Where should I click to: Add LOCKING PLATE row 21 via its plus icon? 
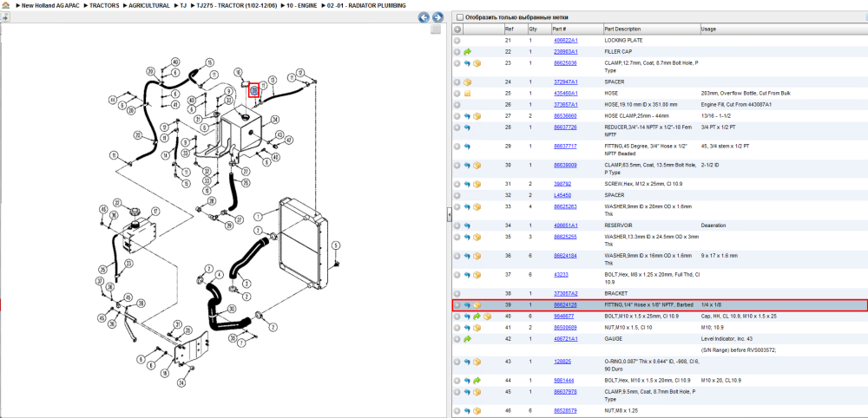tap(457, 41)
